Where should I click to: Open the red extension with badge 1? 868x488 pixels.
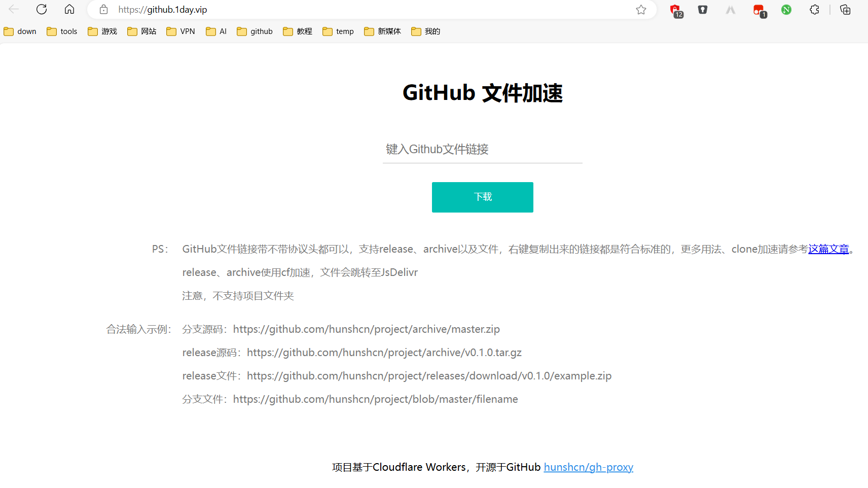click(x=759, y=10)
